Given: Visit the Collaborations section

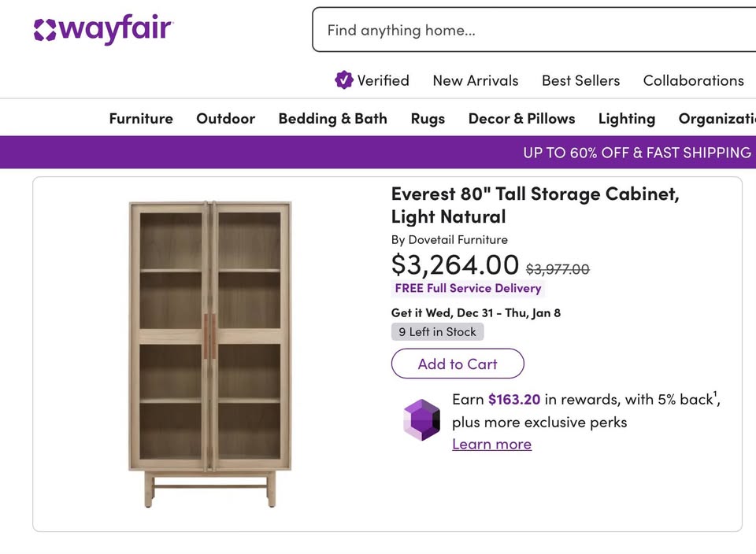Looking at the screenshot, I should tap(693, 80).
